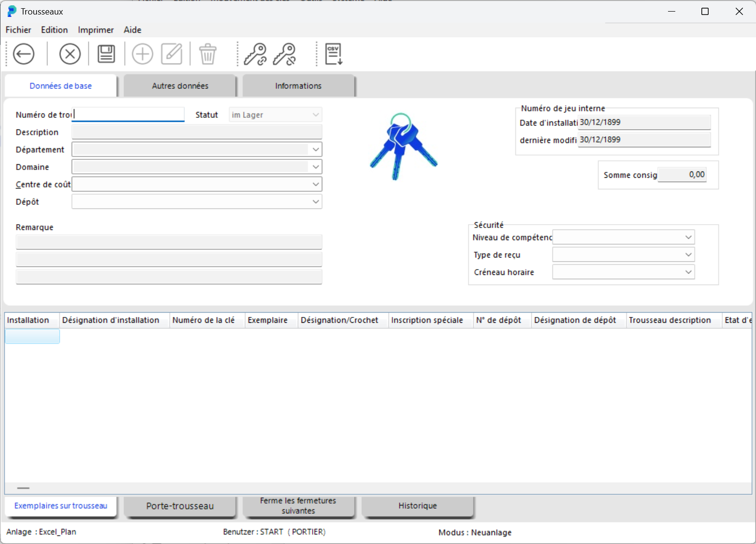Viewport: 756px width, 544px height.
Task: Open the Centre de coût dropdown
Action: click(316, 185)
